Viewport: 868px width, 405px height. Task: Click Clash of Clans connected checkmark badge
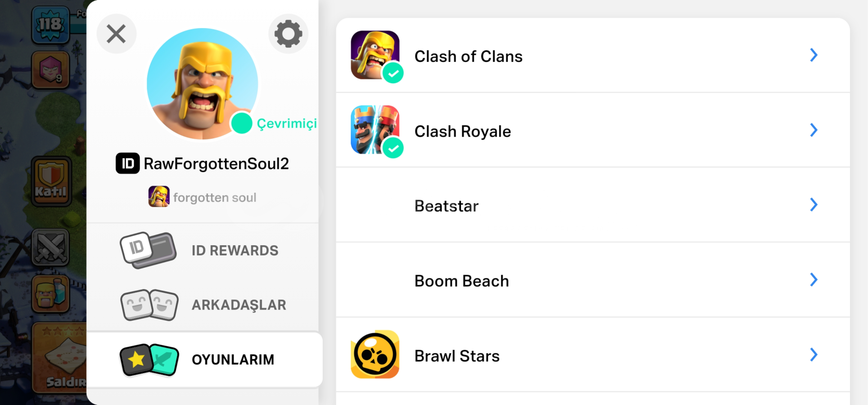393,73
